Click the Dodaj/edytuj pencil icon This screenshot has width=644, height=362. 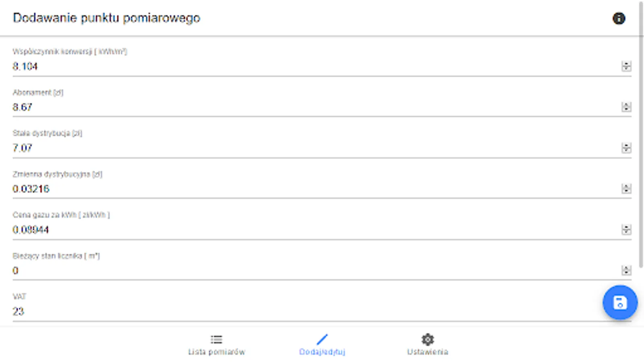click(x=322, y=339)
